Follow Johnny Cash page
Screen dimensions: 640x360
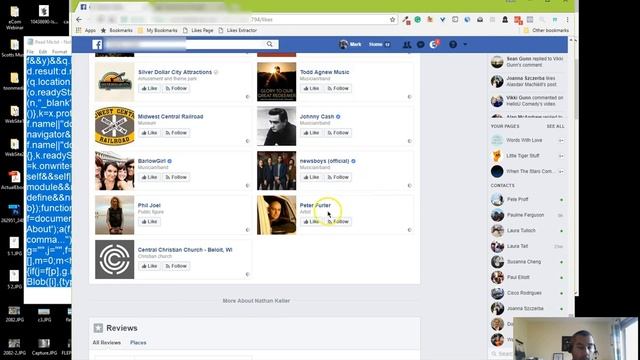coord(338,133)
